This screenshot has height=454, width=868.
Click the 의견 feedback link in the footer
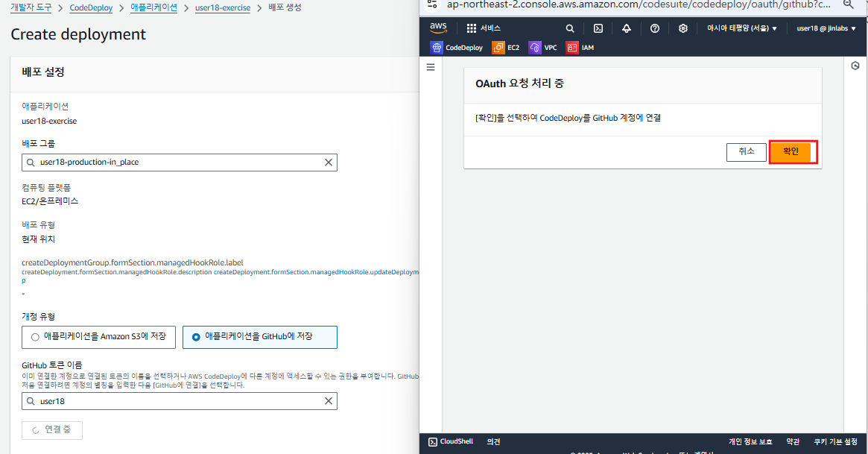(x=493, y=441)
